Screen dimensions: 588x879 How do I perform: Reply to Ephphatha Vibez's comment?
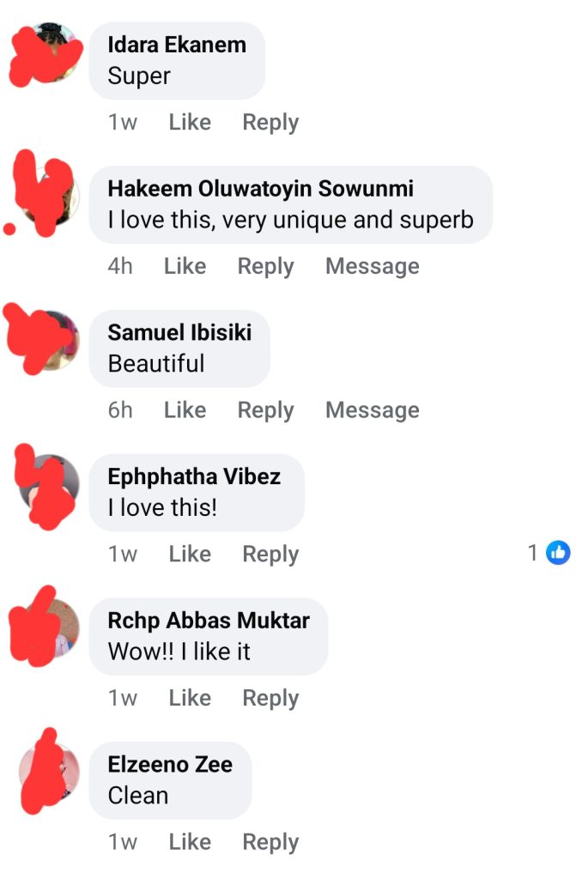[270, 555]
